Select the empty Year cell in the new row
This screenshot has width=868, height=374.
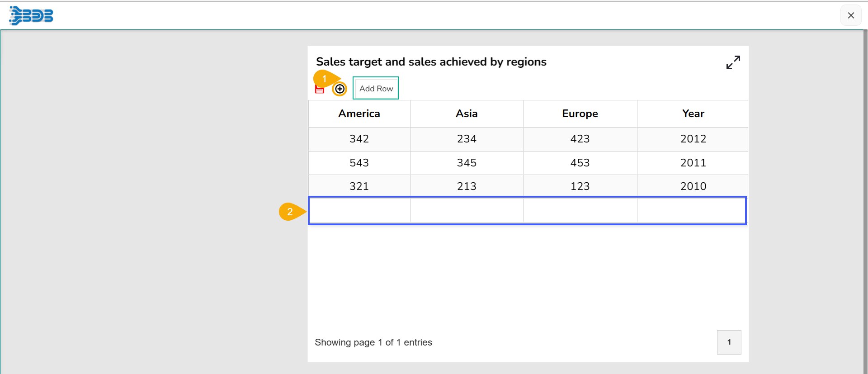coord(691,211)
